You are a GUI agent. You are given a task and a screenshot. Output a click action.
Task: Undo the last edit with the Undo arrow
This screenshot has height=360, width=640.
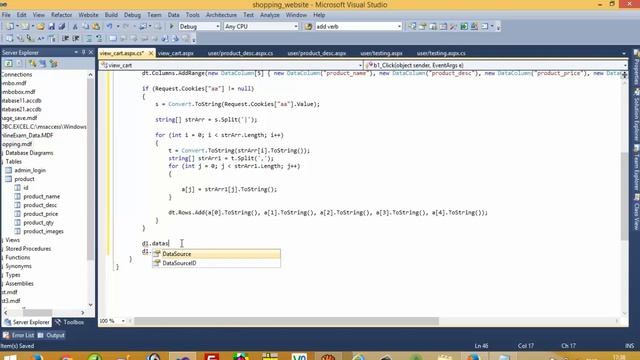(109, 27)
